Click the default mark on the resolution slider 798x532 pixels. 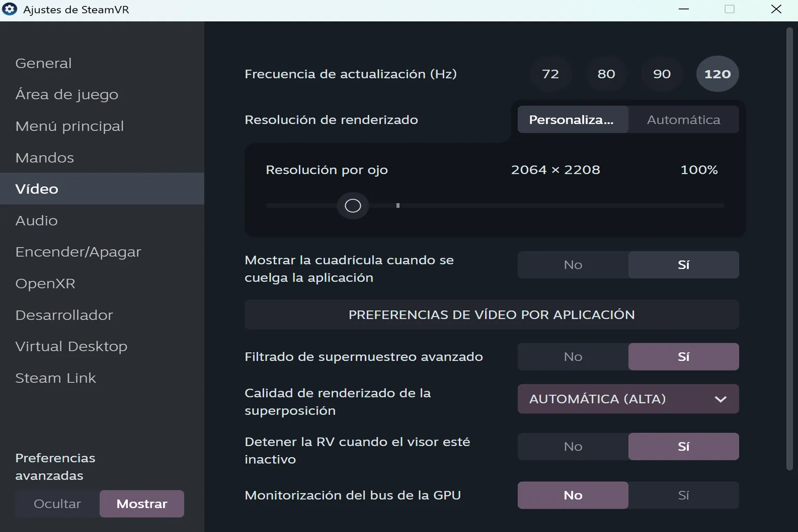pyautogui.click(x=398, y=206)
